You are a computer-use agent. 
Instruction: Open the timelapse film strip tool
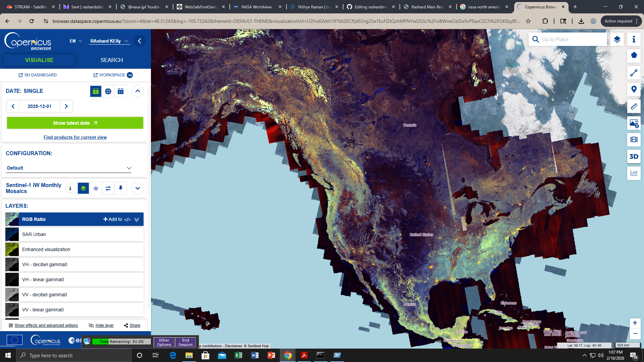pyautogui.click(x=634, y=139)
